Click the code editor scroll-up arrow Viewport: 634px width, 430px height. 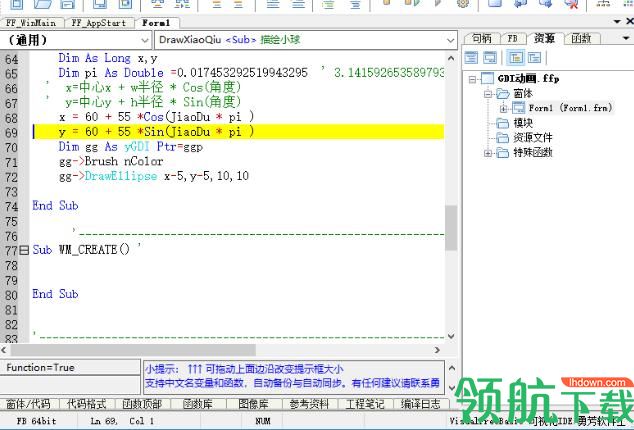[451, 58]
